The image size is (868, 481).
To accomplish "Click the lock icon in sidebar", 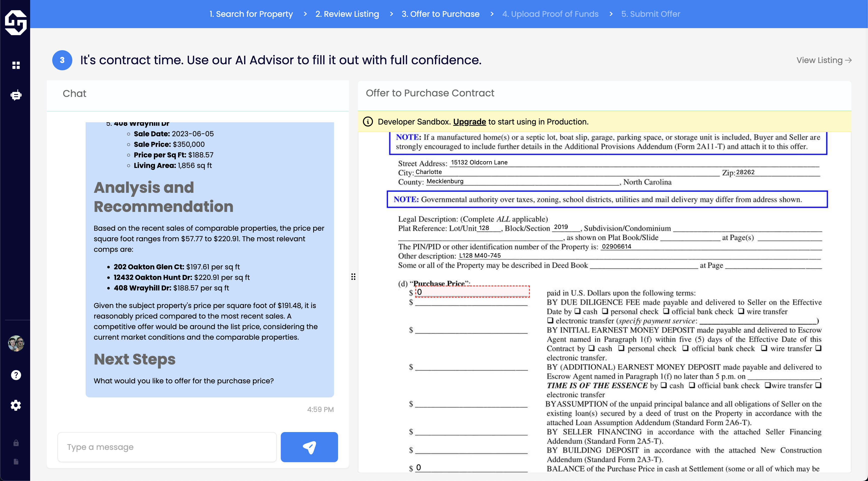I will pyautogui.click(x=16, y=443).
